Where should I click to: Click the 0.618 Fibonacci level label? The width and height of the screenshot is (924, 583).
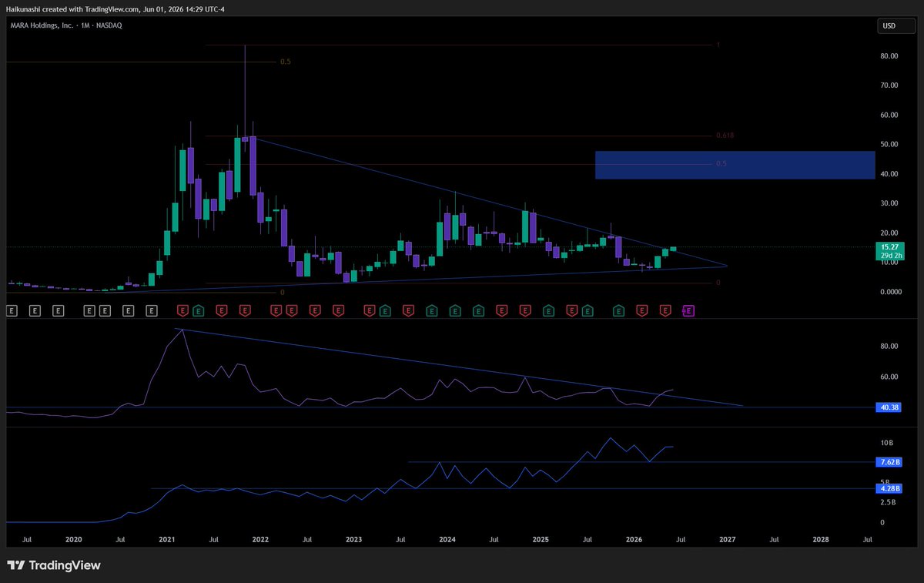pos(725,135)
